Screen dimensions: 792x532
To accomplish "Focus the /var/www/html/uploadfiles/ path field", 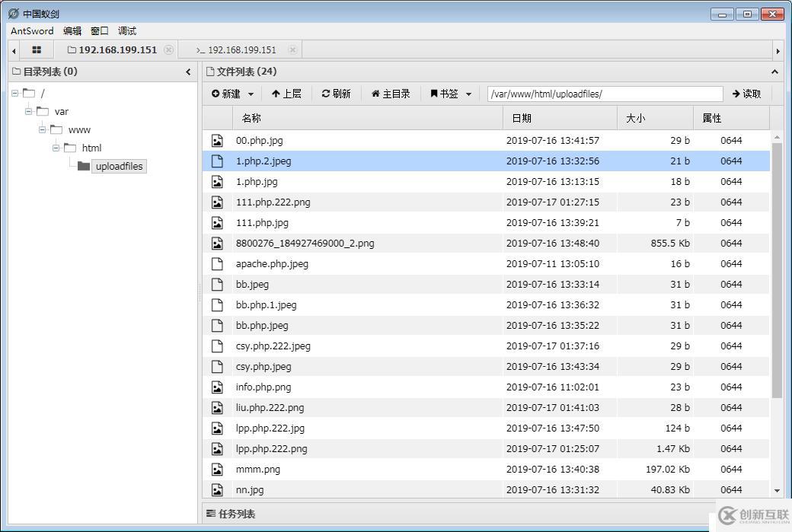I will [605, 94].
